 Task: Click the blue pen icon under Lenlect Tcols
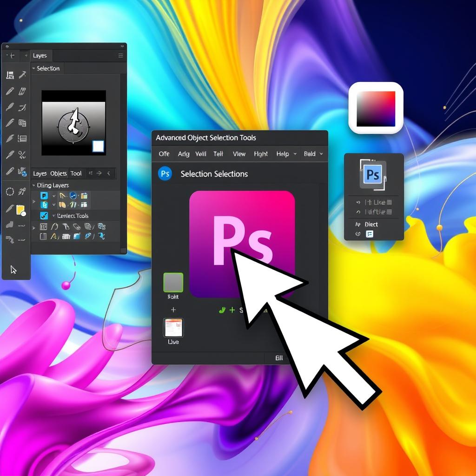pyautogui.click(x=88, y=236)
